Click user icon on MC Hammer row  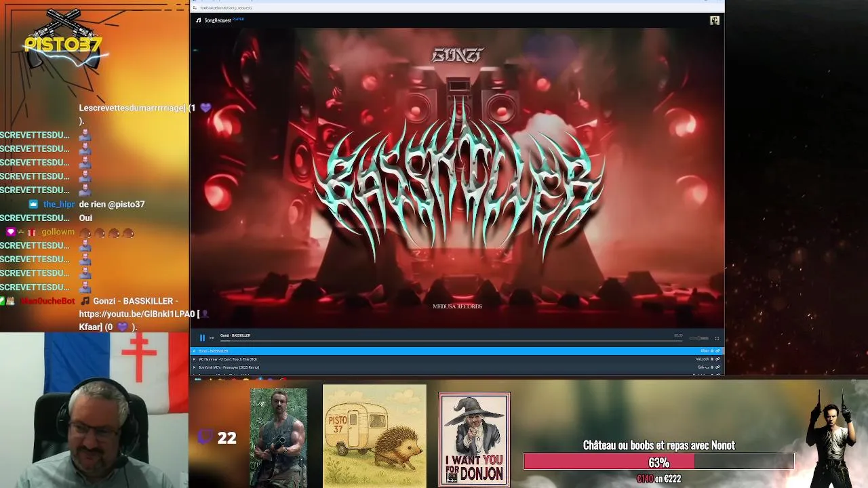(712, 359)
